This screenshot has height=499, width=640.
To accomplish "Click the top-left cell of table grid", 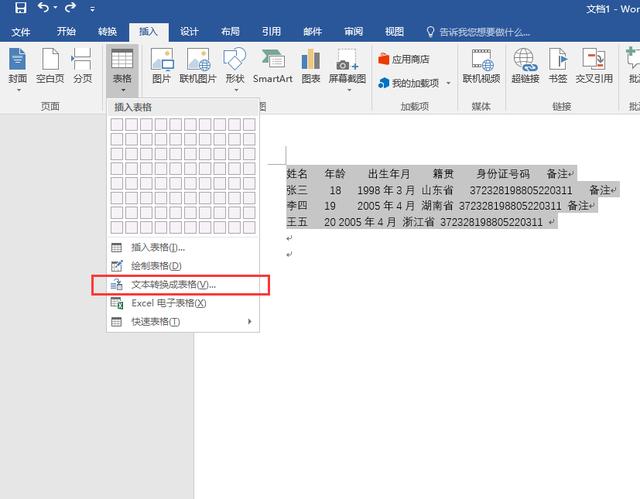I will [117, 124].
